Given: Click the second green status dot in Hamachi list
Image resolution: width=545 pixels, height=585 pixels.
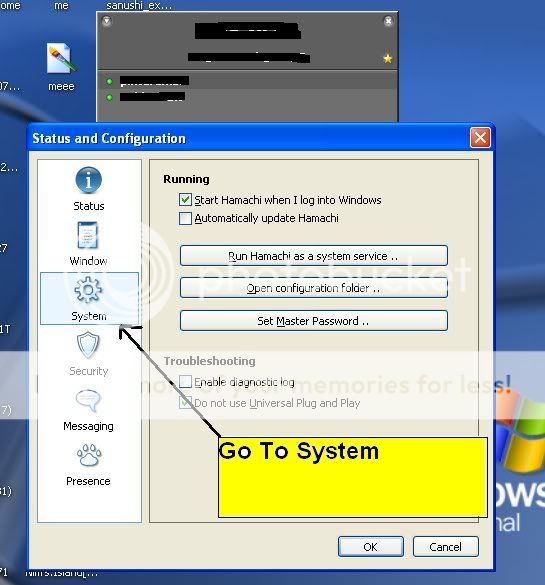Looking at the screenshot, I should (109, 97).
